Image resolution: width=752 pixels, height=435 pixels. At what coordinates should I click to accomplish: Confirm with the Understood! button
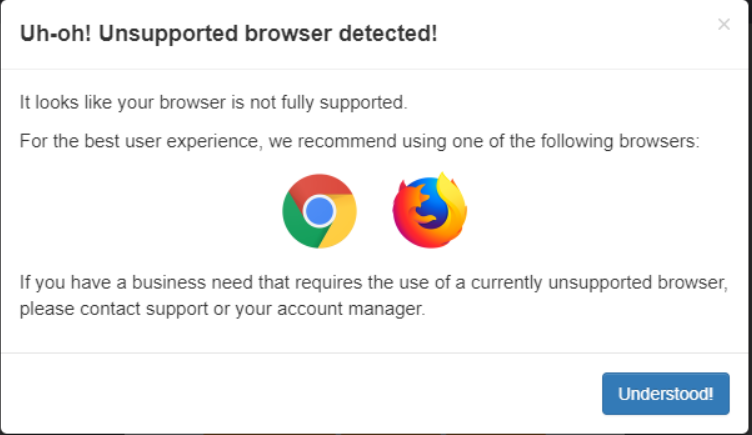[666, 393]
